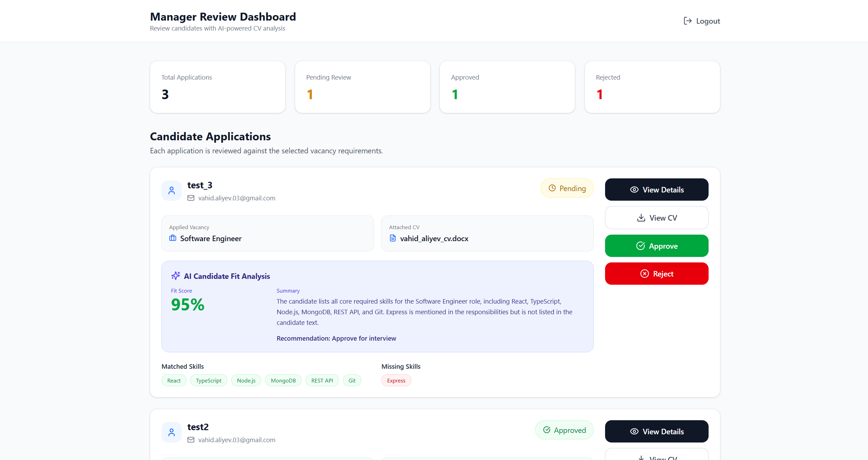
Task: Click the checkmark icon in test2 Approved badge
Action: tap(547, 430)
